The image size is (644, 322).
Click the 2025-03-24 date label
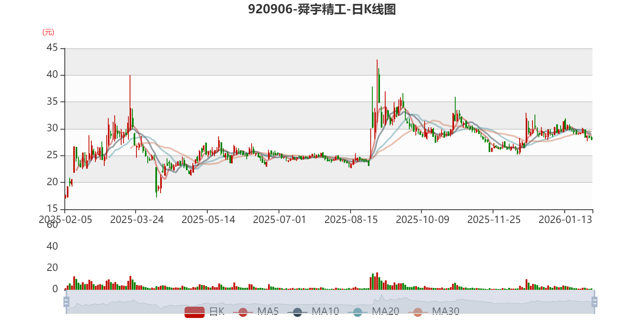pos(137,220)
